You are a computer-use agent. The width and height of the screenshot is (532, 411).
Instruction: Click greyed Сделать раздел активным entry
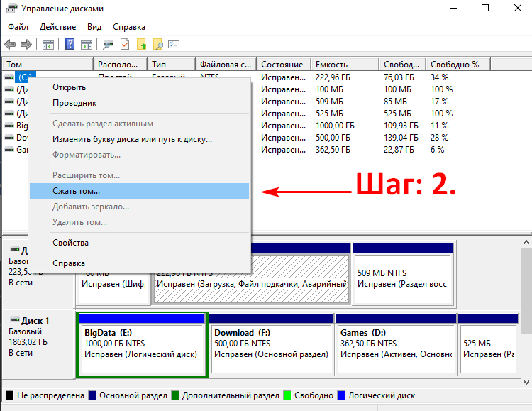pos(139,124)
